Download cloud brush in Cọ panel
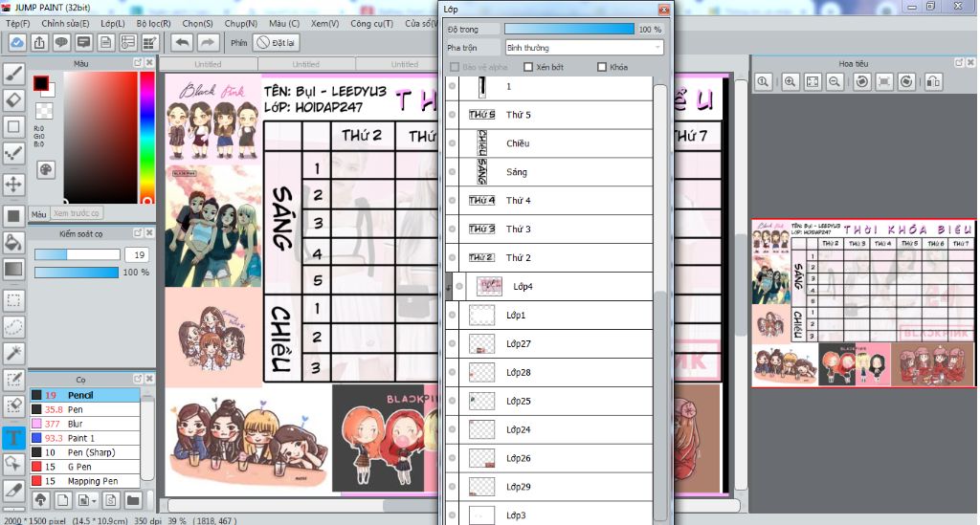 click(x=40, y=500)
